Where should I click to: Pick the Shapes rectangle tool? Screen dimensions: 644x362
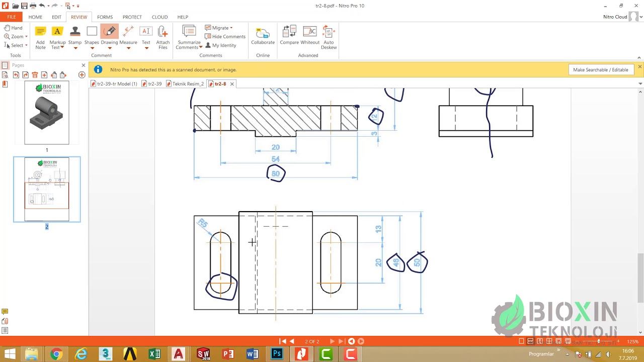click(92, 37)
